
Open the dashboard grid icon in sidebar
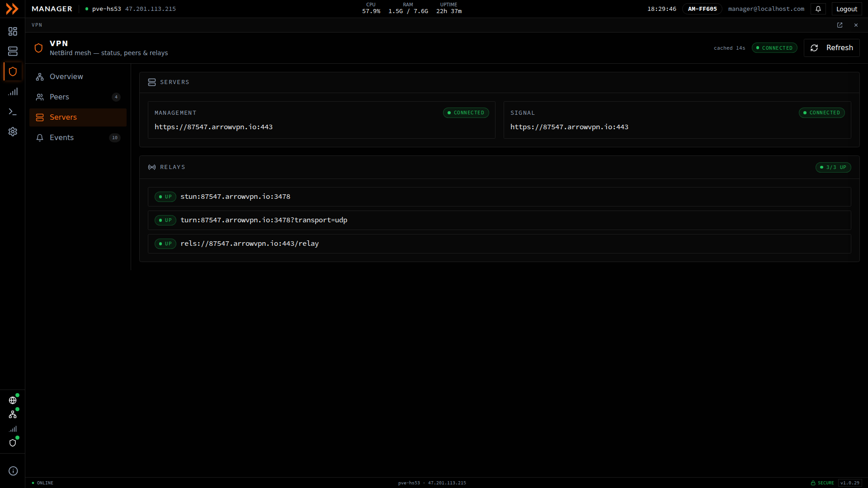[x=13, y=31]
